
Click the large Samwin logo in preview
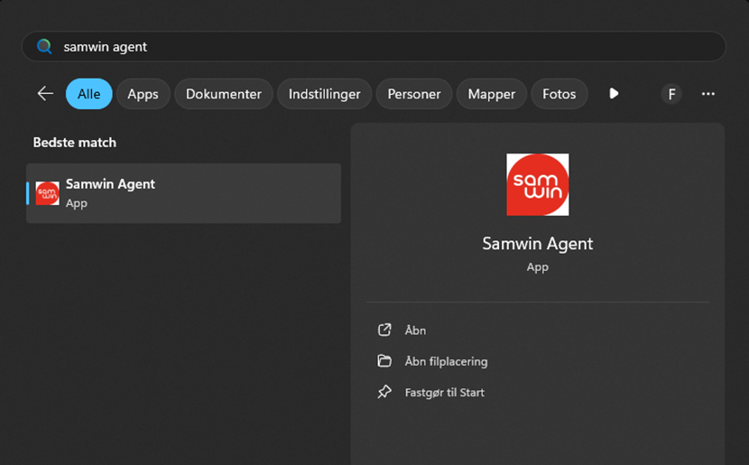point(537,185)
